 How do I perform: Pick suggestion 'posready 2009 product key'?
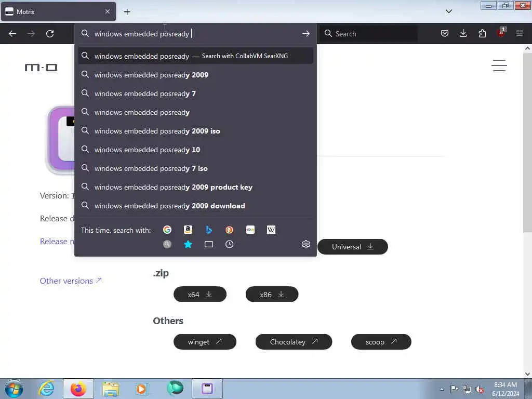point(195,187)
